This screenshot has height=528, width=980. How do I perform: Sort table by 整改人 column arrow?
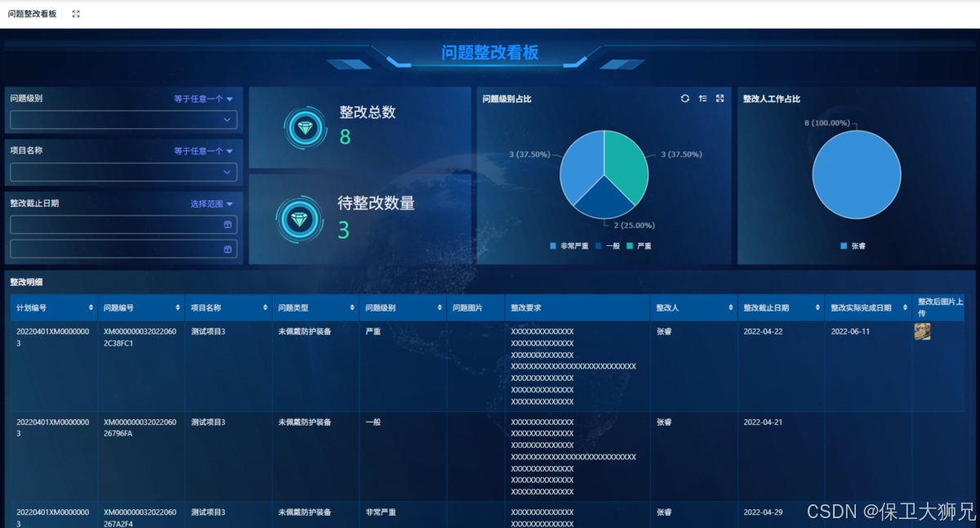pos(730,308)
